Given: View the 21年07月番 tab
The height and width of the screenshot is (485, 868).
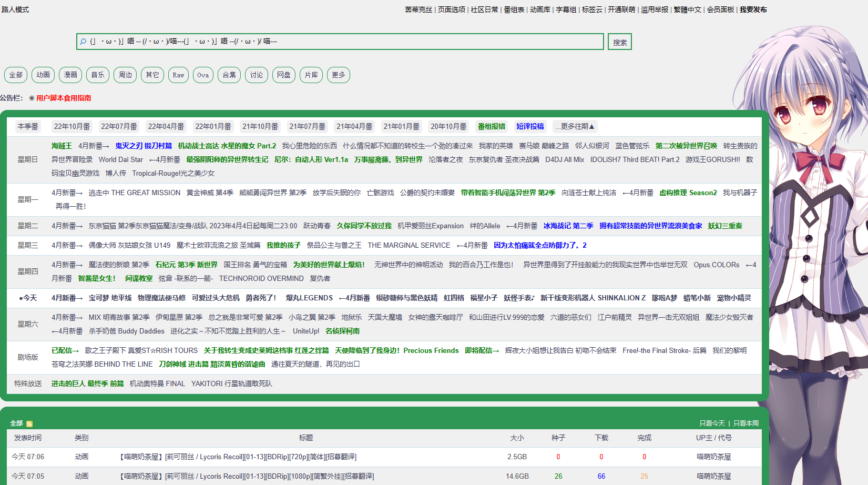Looking at the screenshot, I should point(308,126).
